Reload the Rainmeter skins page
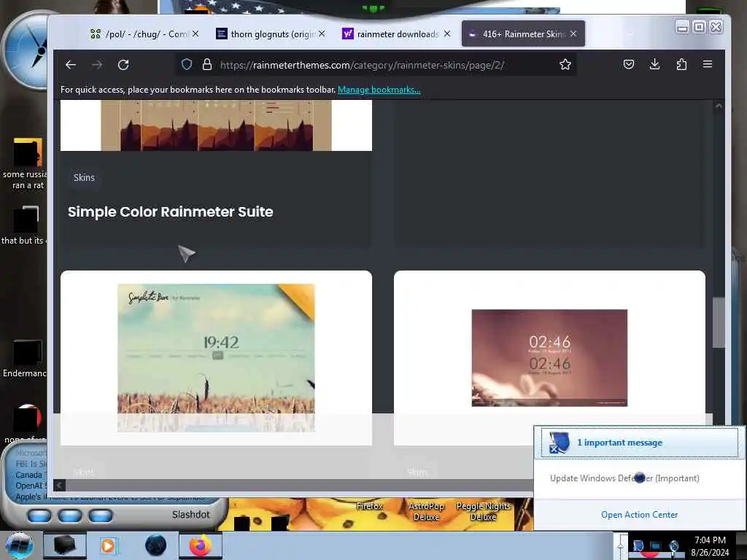The width and height of the screenshot is (747, 560). (x=123, y=65)
